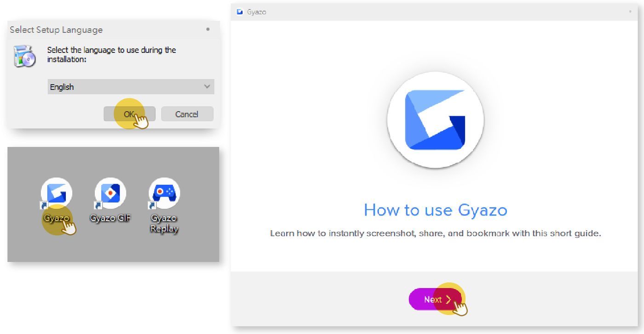Click the 'Gyazo' title bar text
Screen dimensions: 644x334
257,12
